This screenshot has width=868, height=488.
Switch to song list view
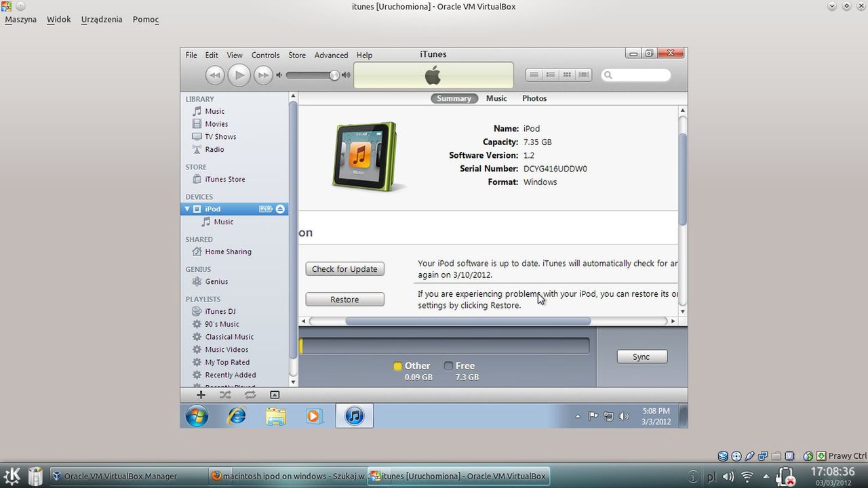pyautogui.click(x=534, y=75)
